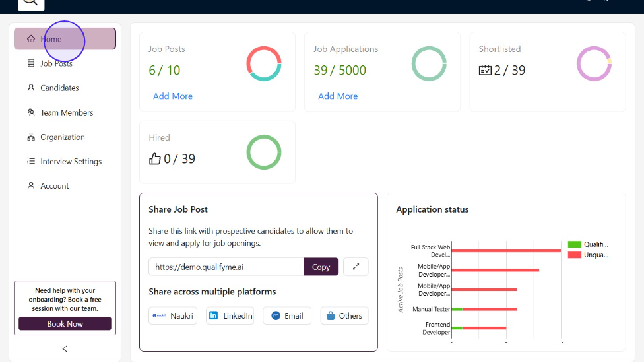Click Add More under Job Posts
This screenshot has width=644, height=363.
pos(173,96)
